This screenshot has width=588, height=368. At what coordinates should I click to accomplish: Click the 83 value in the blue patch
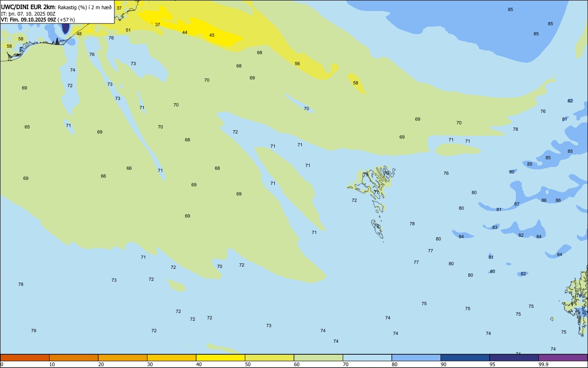click(495, 228)
